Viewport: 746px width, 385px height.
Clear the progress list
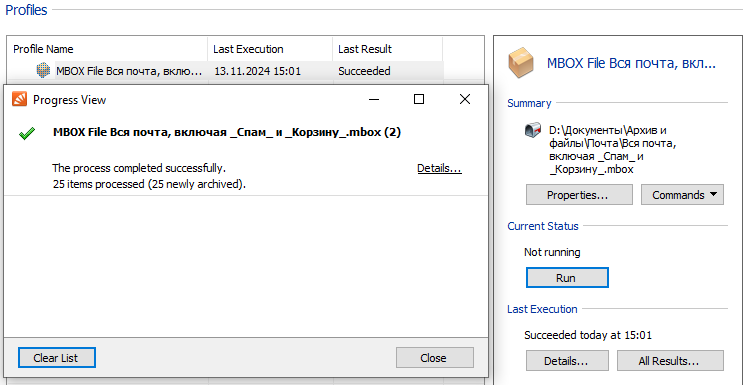pyautogui.click(x=57, y=358)
